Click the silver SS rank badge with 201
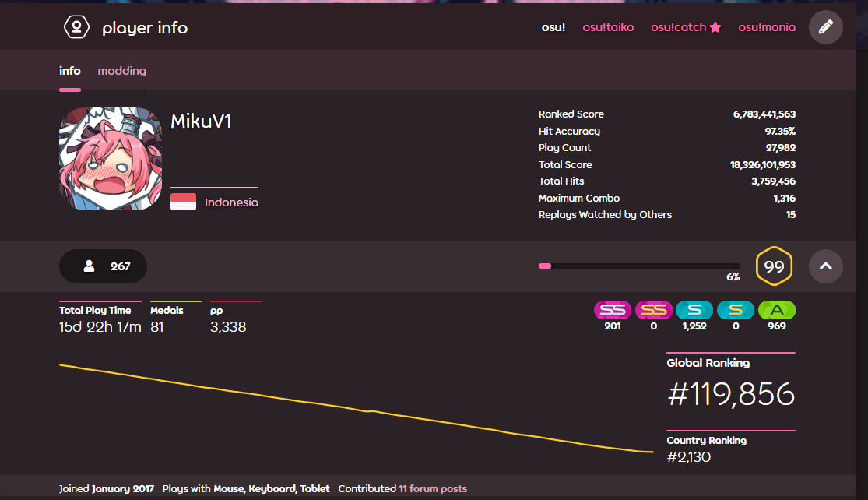Screen dimensions: 868x500 point(612,310)
